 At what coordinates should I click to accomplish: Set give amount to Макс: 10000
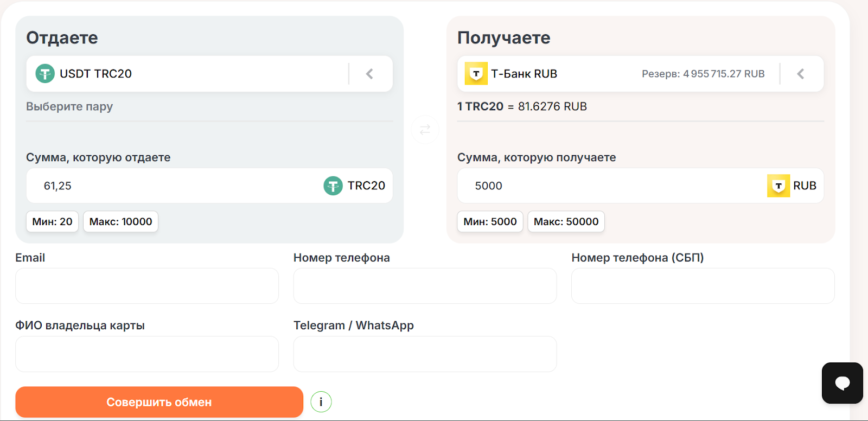tap(120, 221)
